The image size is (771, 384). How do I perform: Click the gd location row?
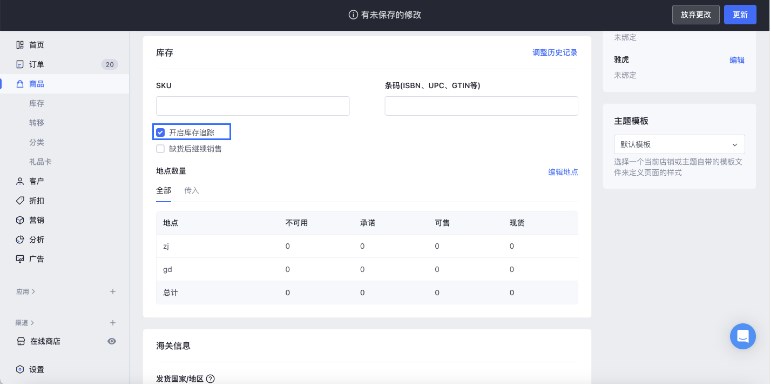click(367, 269)
